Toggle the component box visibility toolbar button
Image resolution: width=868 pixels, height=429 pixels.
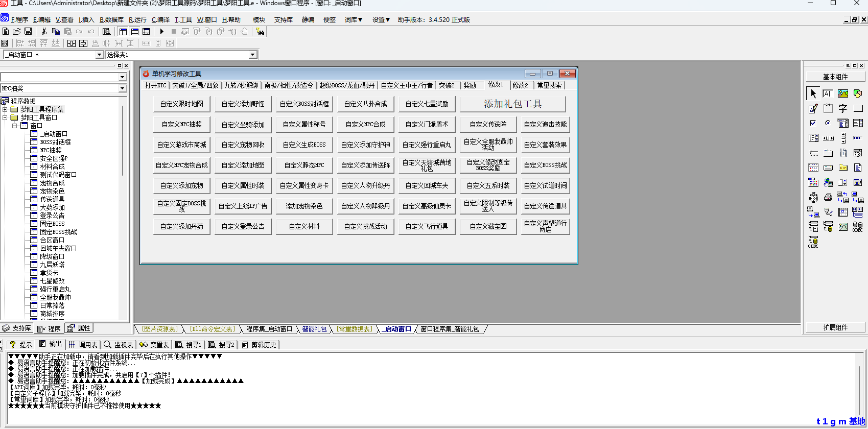(146, 31)
